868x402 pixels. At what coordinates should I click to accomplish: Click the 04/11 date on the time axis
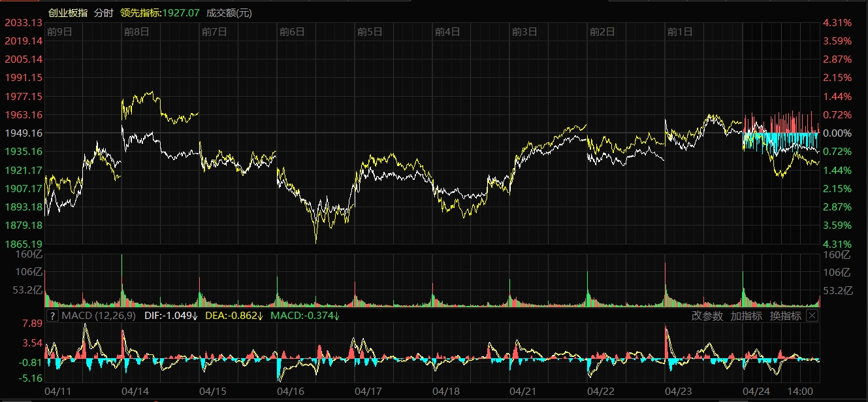coord(57,392)
